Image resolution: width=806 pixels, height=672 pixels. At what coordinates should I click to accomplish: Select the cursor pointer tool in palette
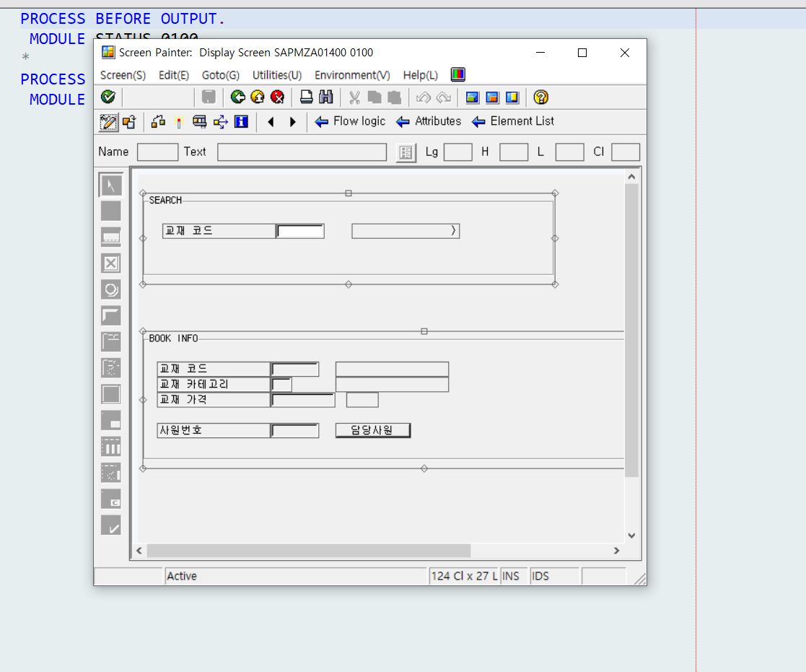click(110, 185)
